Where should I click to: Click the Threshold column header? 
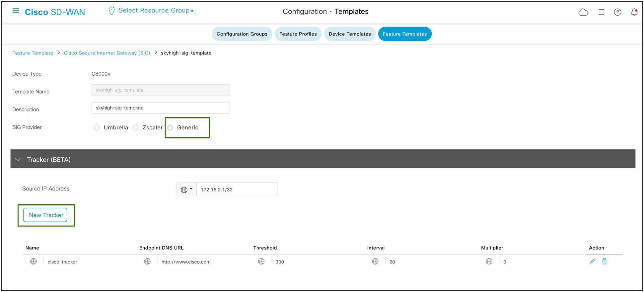pos(265,248)
